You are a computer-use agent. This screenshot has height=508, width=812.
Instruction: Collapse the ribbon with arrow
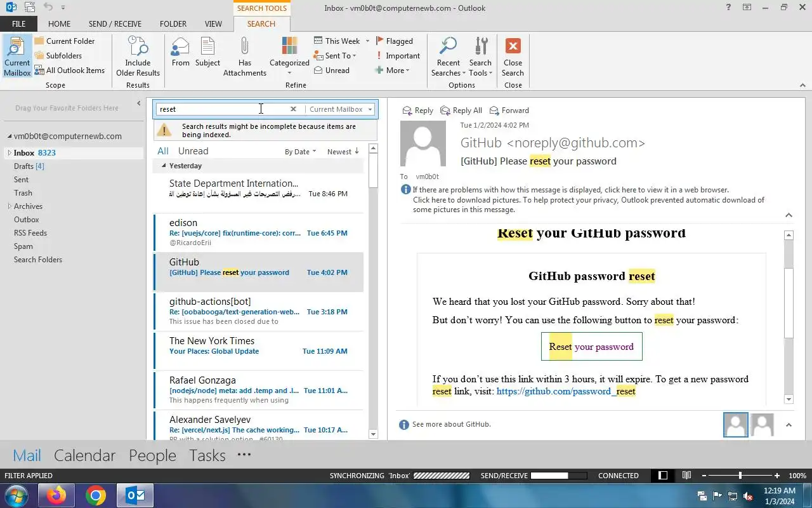pyautogui.click(x=803, y=84)
